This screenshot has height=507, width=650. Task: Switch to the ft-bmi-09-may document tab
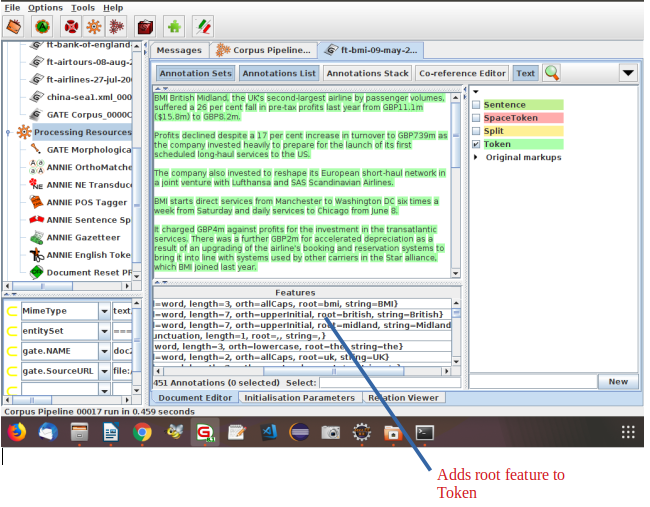coord(371,50)
